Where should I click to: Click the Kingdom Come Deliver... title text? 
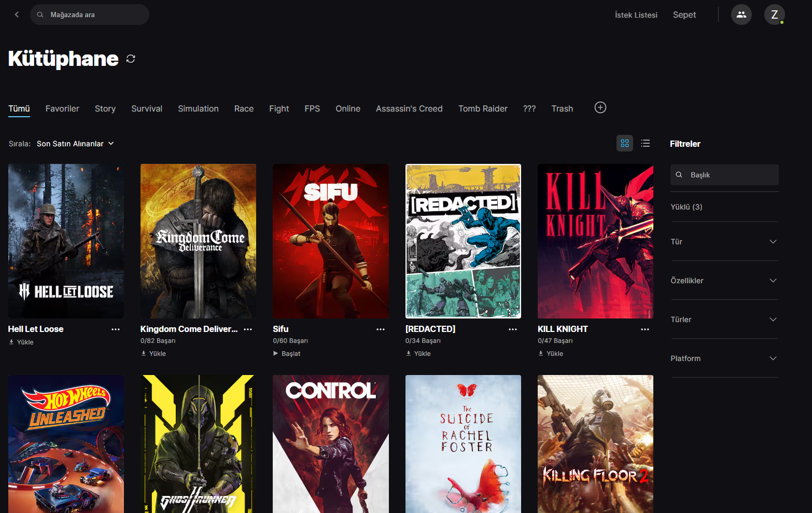[x=189, y=329]
